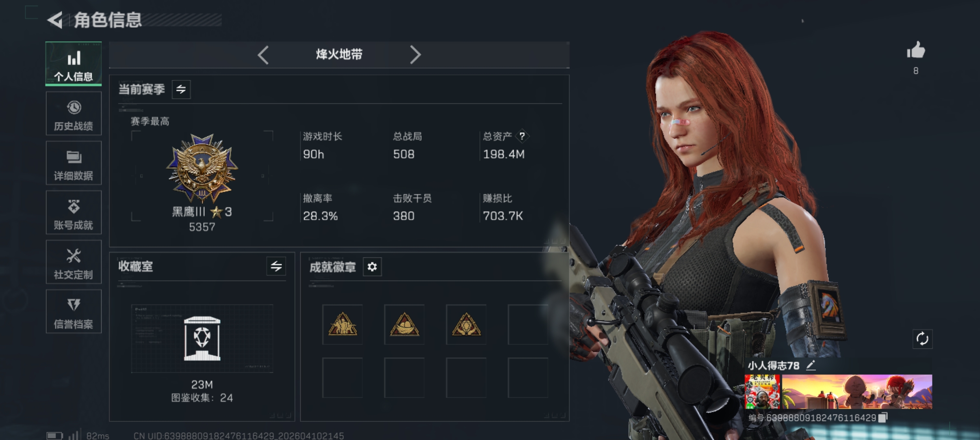Toggle 收藏室 swap view icon
This screenshot has width=980, height=440.
276,266
